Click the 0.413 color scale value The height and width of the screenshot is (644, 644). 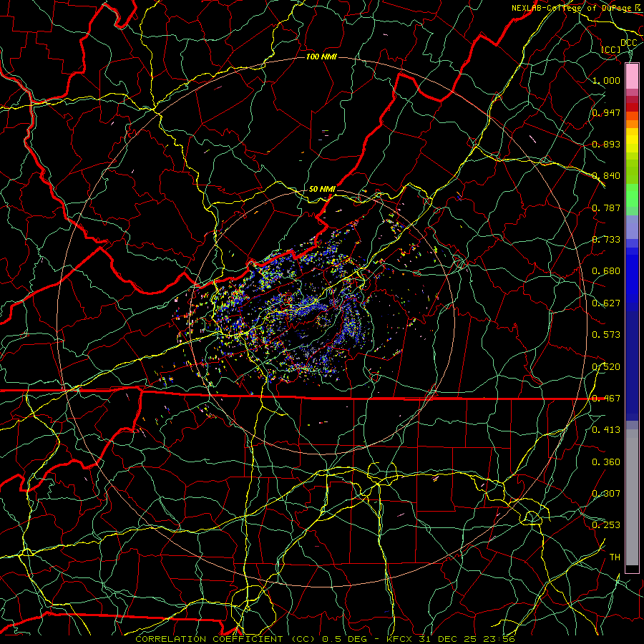pyautogui.click(x=606, y=430)
